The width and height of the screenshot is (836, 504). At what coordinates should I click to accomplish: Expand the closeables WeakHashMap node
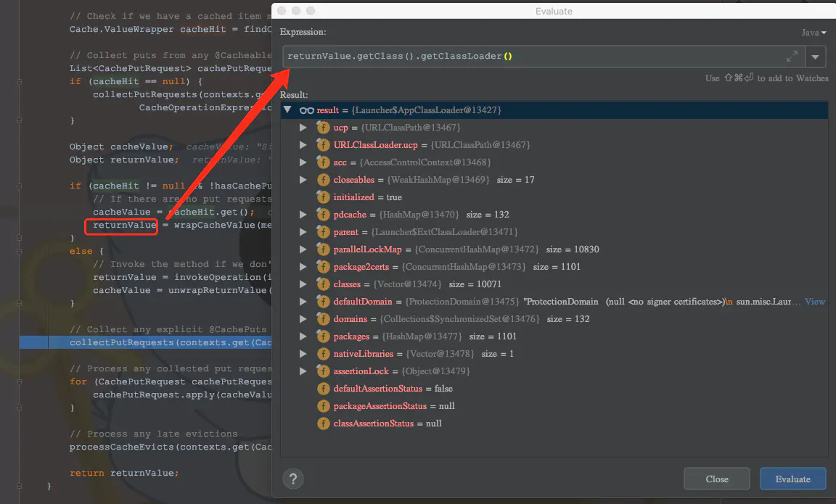[303, 179]
